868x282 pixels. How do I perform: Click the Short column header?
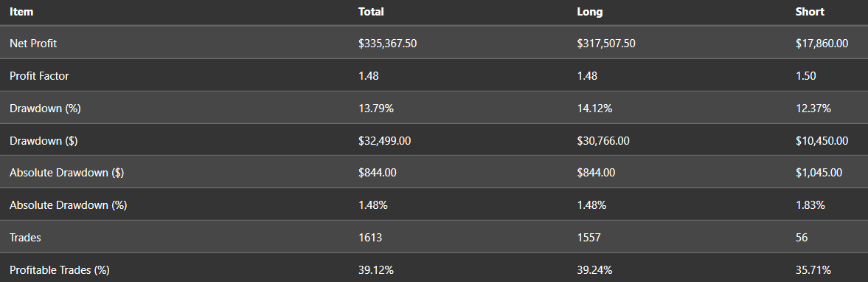810,12
